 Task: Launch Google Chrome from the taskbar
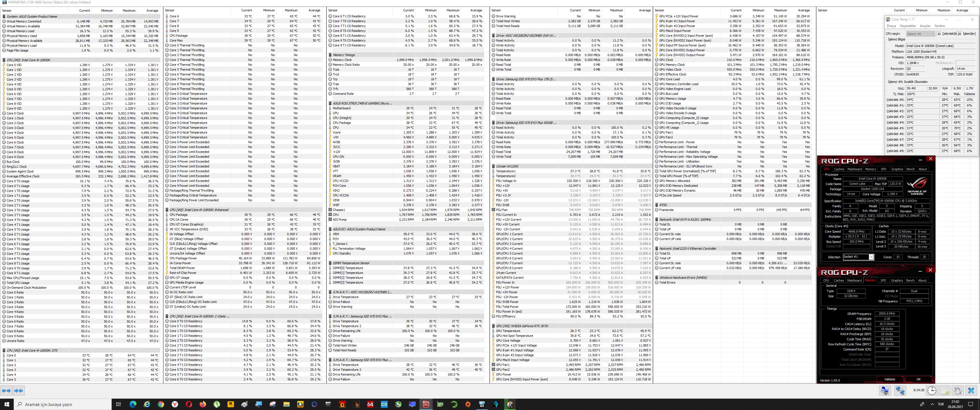161,404
